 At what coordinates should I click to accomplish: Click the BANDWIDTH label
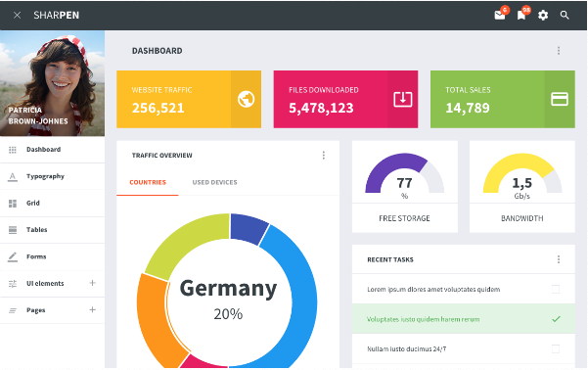(522, 218)
